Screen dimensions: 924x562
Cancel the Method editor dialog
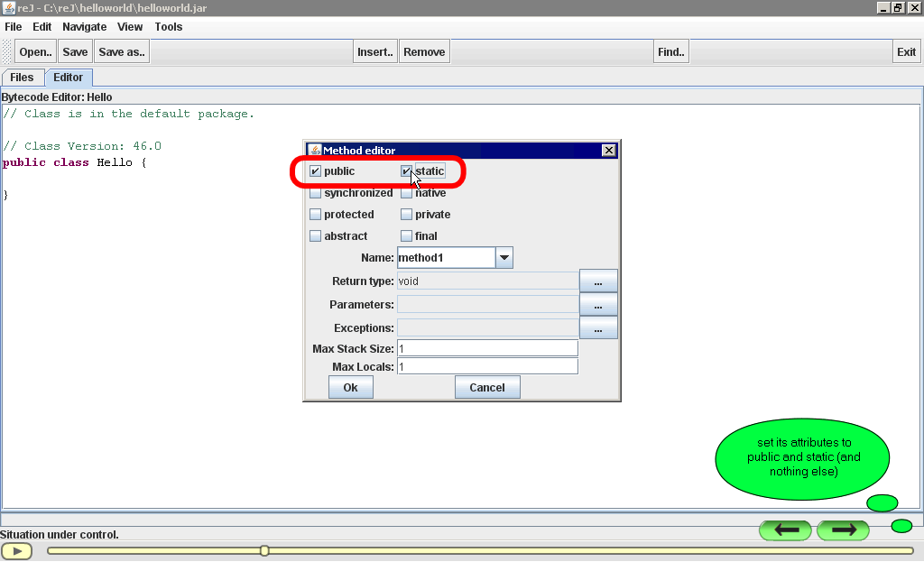click(487, 387)
